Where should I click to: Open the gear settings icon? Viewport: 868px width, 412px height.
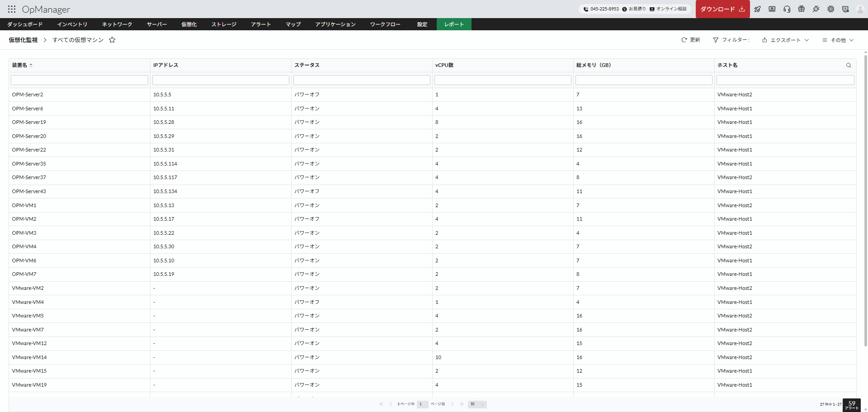point(831,9)
